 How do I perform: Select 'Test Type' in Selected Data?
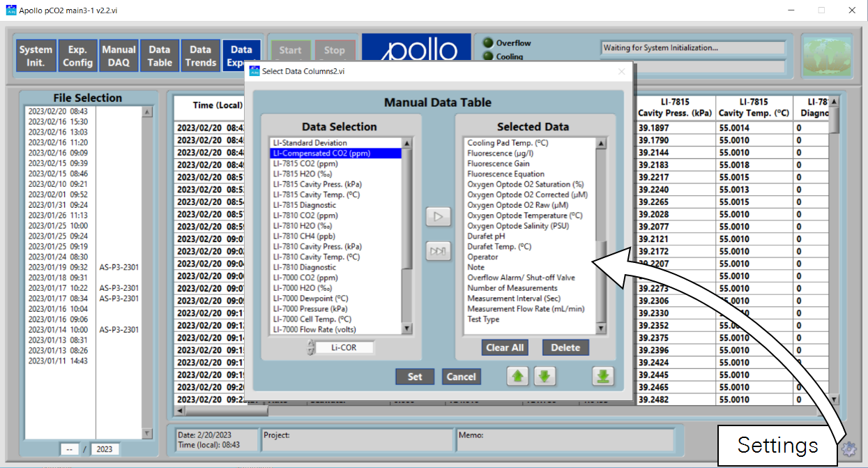point(531,319)
